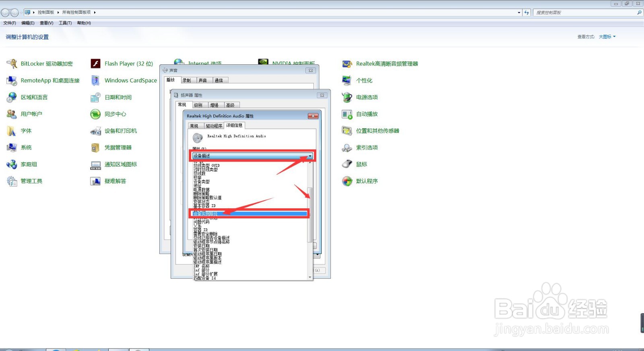
Task: Expand arrow after 所有控制面板项 breadcrumb
Action: [x=95, y=12]
